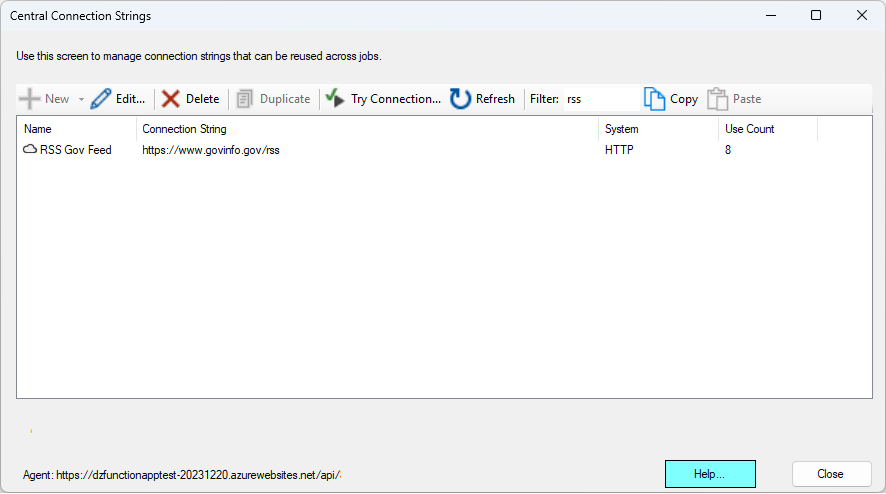Image resolution: width=886 pixels, height=494 pixels.
Task: Click the Try Connection checkmark icon
Action: tap(335, 98)
